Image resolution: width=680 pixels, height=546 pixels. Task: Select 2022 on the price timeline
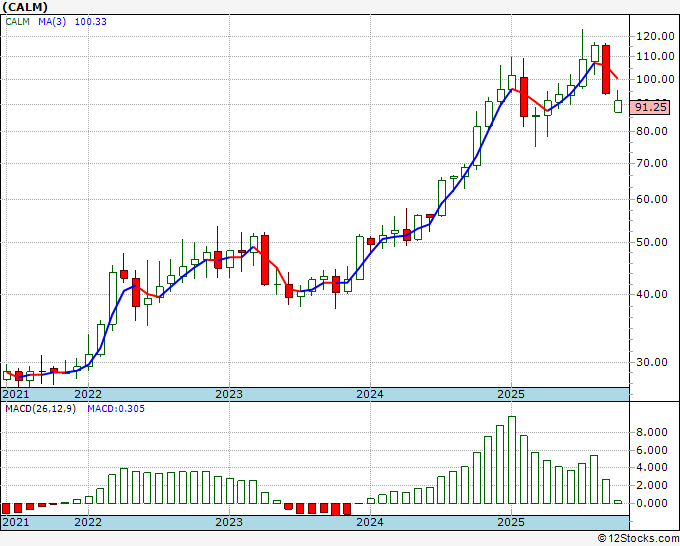tap(88, 394)
